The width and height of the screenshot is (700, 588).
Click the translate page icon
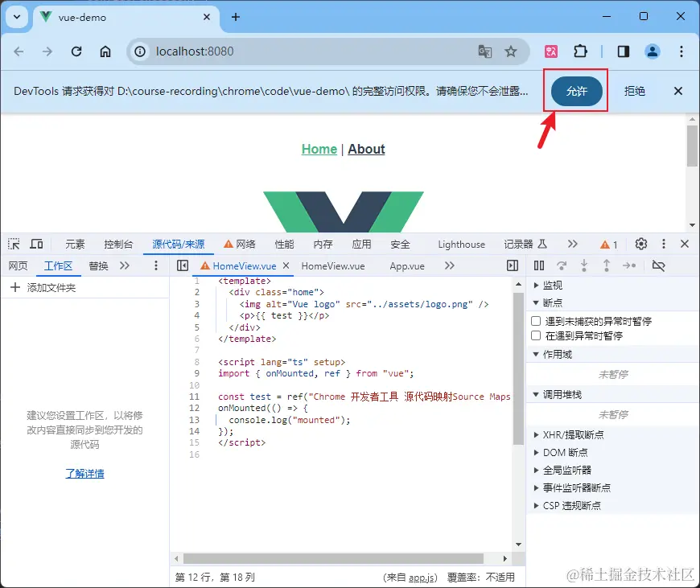point(485,51)
